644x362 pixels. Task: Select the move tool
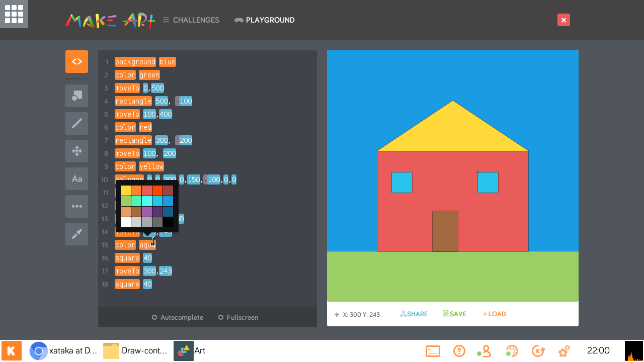click(x=76, y=151)
